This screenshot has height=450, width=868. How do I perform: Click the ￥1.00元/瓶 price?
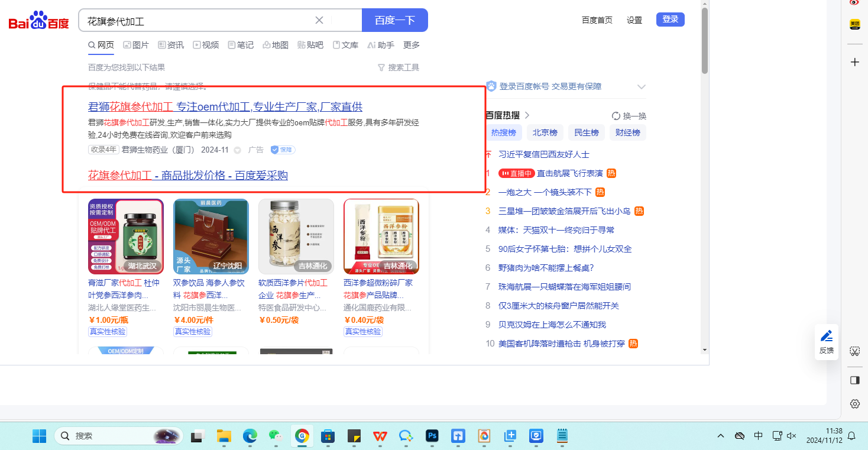108,320
